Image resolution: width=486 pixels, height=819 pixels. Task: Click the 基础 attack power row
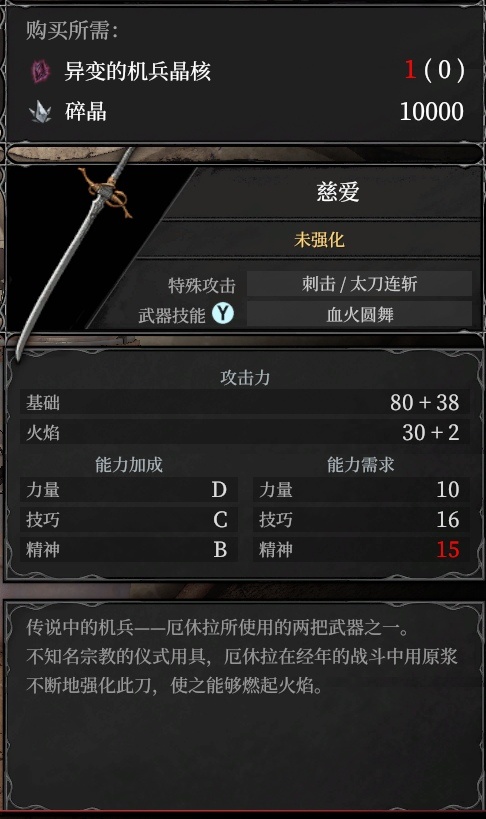tap(244, 402)
